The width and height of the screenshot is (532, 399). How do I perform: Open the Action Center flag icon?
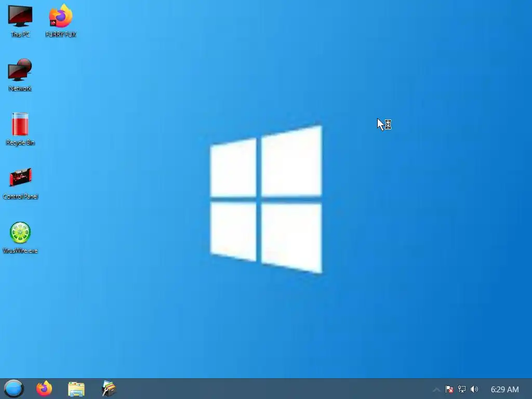point(449,389)
